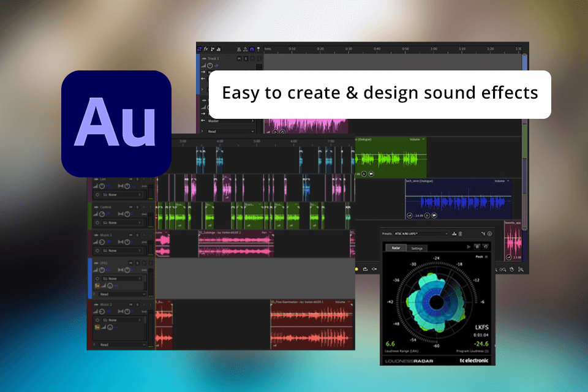This screenshot has width=588, height=392.
Task: Open the Volume dropdown on the blue clip
Action: coord(502,181)
